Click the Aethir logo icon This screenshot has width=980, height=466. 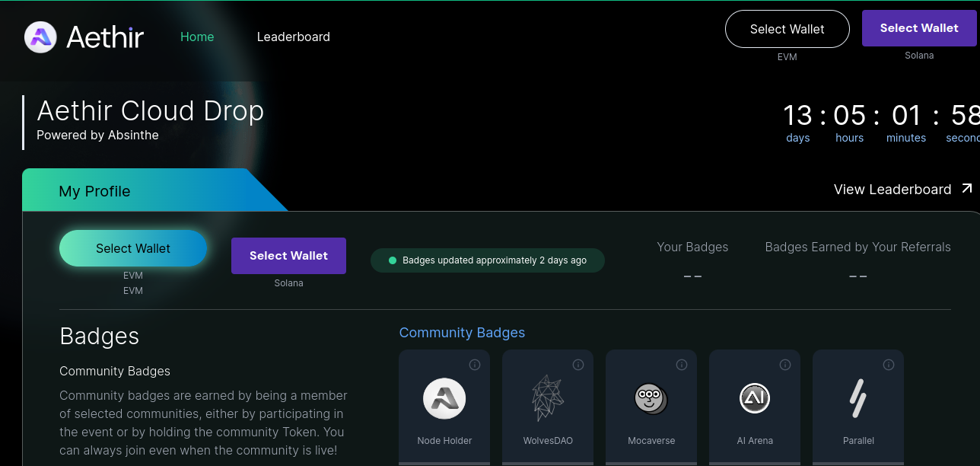point(40,37)
